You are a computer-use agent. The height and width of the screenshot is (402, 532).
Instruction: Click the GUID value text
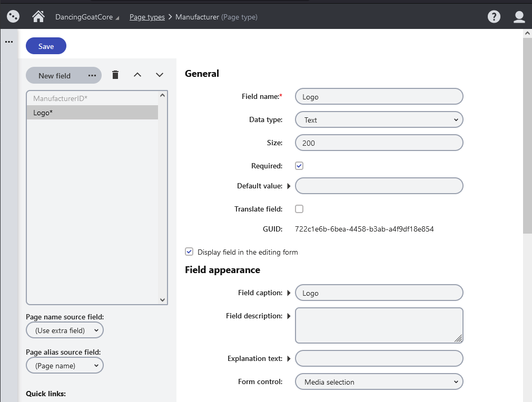(364, 229)
